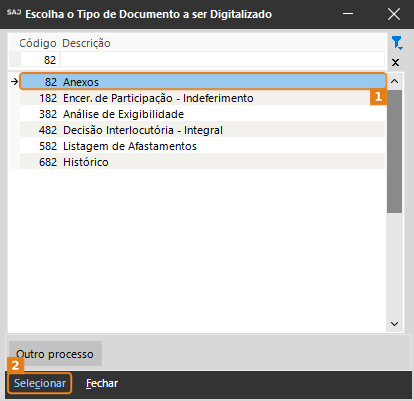Click the scrollbar up arrow

(395, 81)
